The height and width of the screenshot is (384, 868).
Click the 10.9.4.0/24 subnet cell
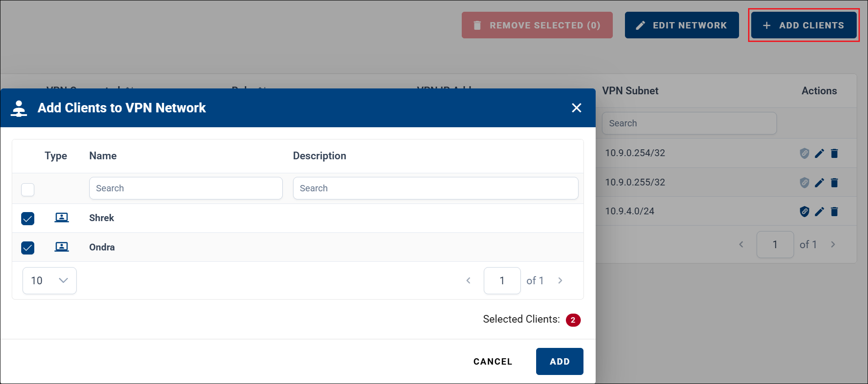click(630, 211)
